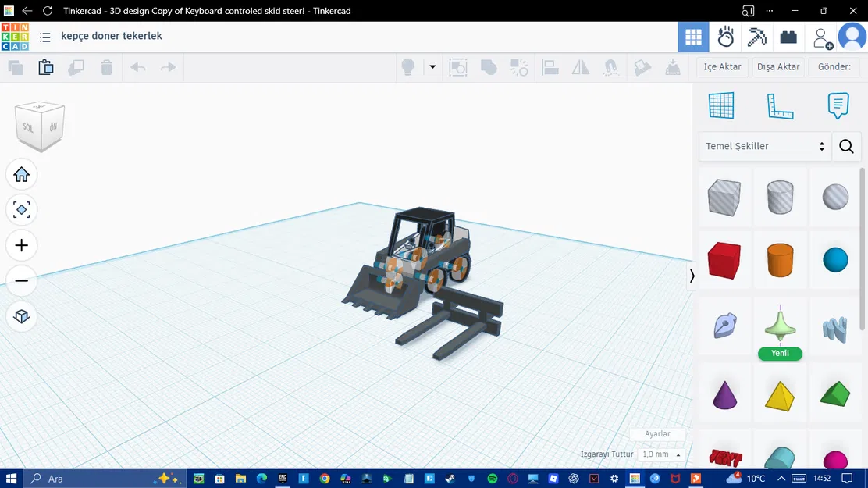Viewport: 868px width, 488px height.
Task: Toggle perspective view on the left sidebar
Action: [x=21, y=316]
